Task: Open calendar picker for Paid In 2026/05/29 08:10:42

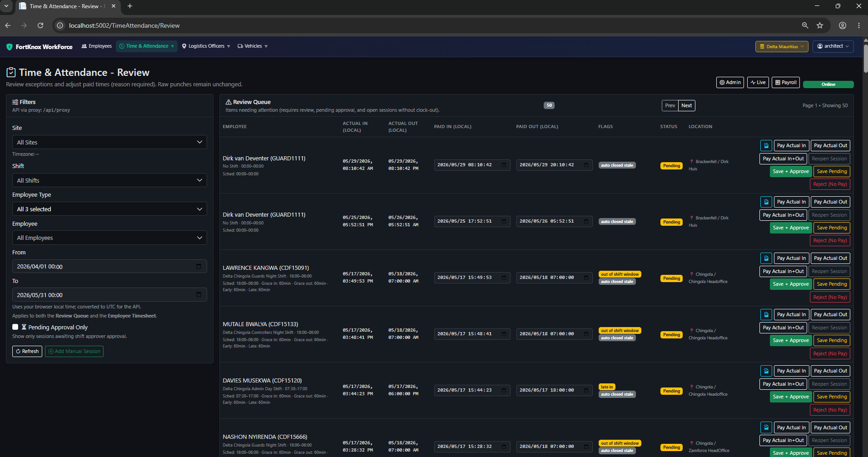Action: [x=504, y=165]
